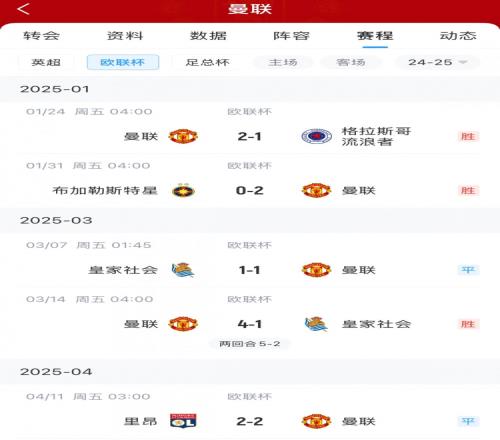Click the Lyon (里昂) club crest
The height and width of the screenshot is (440, 500).
183,421
